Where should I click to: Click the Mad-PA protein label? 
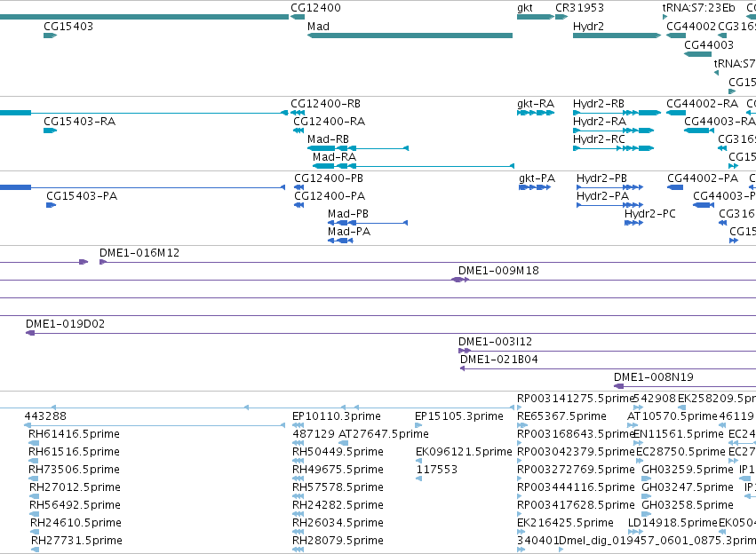pyautogui.click(x=349, y=232)
